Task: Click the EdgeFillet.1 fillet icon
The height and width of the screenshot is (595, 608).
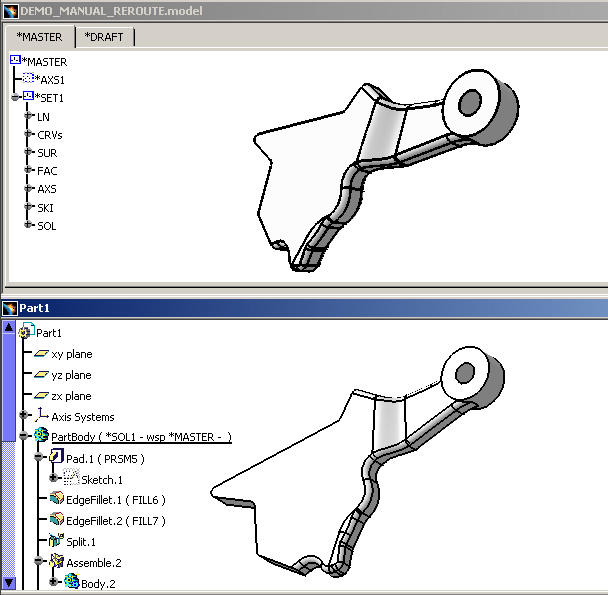Action: pyautogui.click(x=57, y=498)
